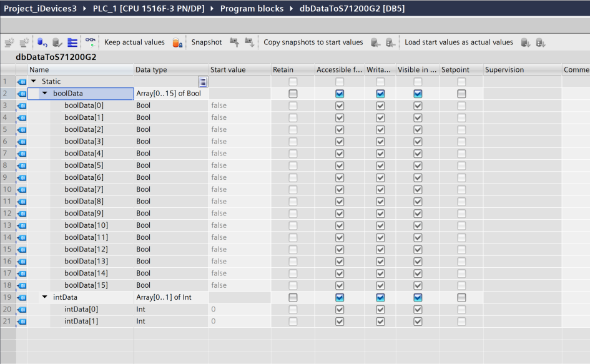This screenshot has height=364, width=590.
Task: Click the start value of intData[0]
Action: pyautogui.click(x=240, y=310)
